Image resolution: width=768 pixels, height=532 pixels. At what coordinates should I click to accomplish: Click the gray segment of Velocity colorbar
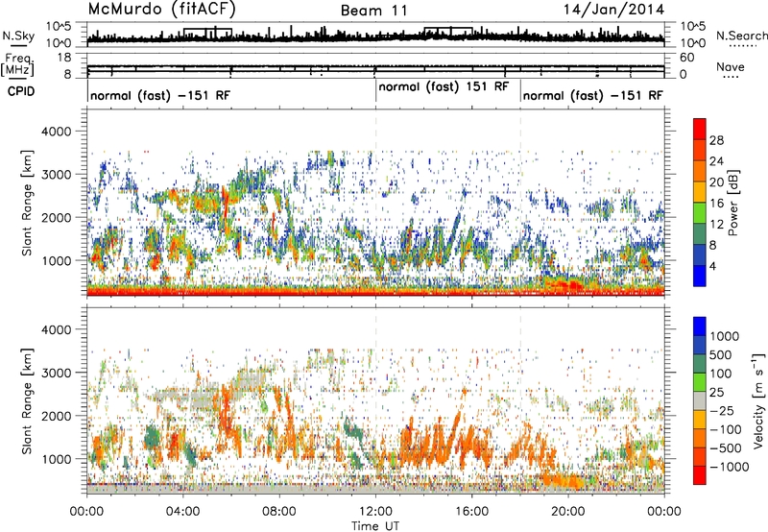(x=700, y=401)
